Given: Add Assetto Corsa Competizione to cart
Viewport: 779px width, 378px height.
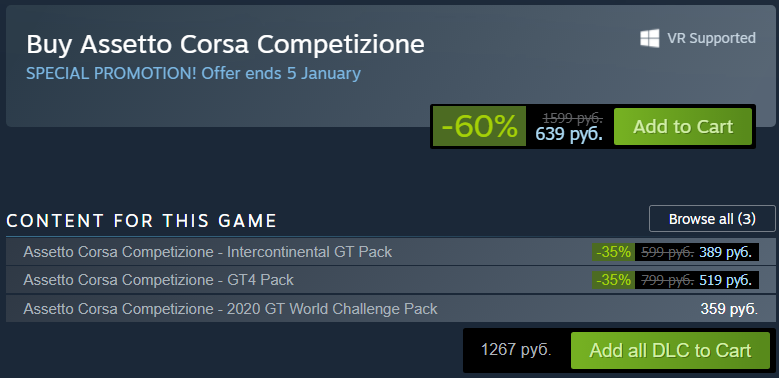Looking at the screenshot, I should point(683,127).
